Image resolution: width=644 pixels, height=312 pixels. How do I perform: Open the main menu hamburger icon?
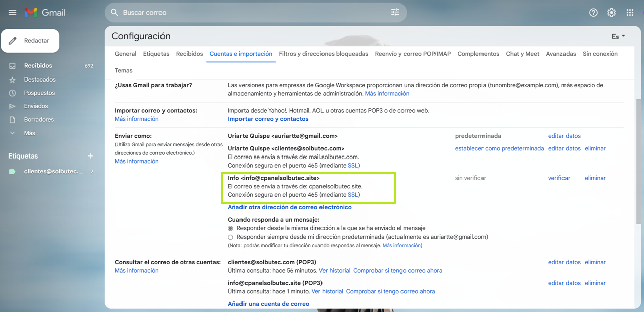coord(13,12)
